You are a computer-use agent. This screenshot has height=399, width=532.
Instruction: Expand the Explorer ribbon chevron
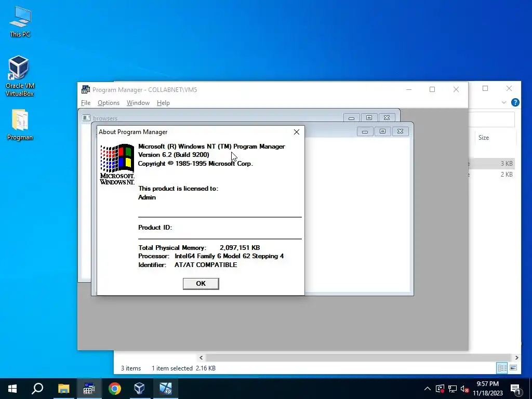click(x=504, y=102)
